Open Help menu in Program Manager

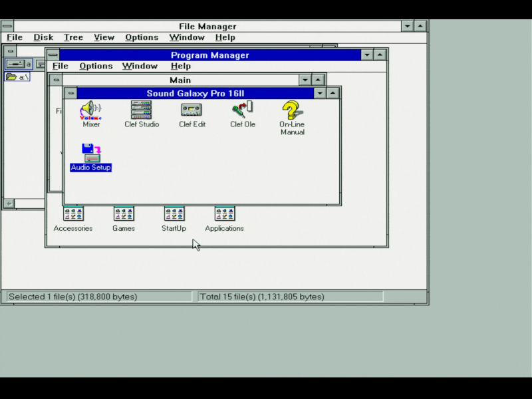181,66
